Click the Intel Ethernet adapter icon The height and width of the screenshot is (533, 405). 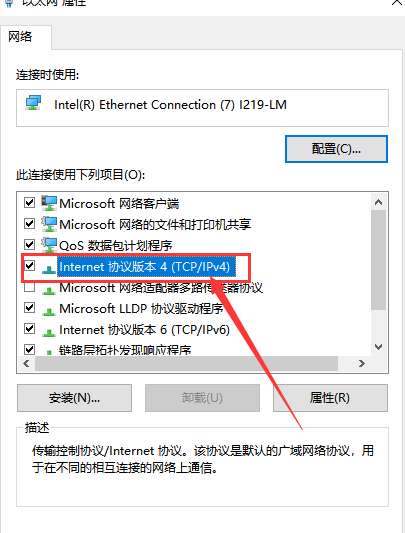pos(33,103)
